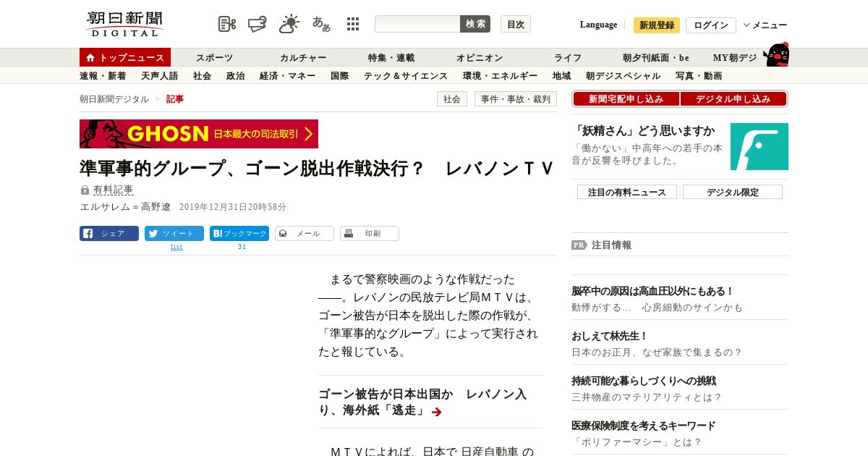This screenshot has height=456, width=868.
Task: Select the カルチャー tab
Action: point(303,58)
